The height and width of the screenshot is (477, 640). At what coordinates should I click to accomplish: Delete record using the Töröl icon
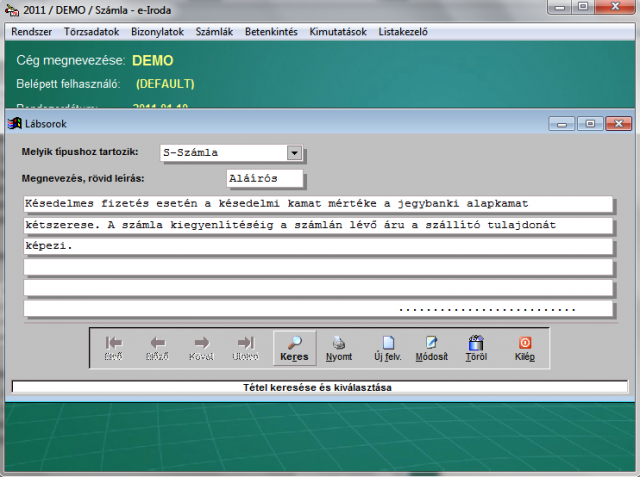(x=476, y=346)
